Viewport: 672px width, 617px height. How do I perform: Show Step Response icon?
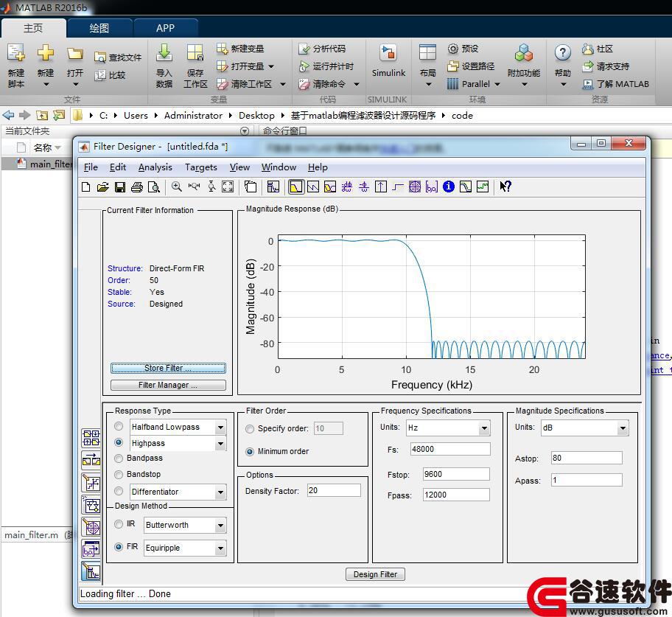398,187
